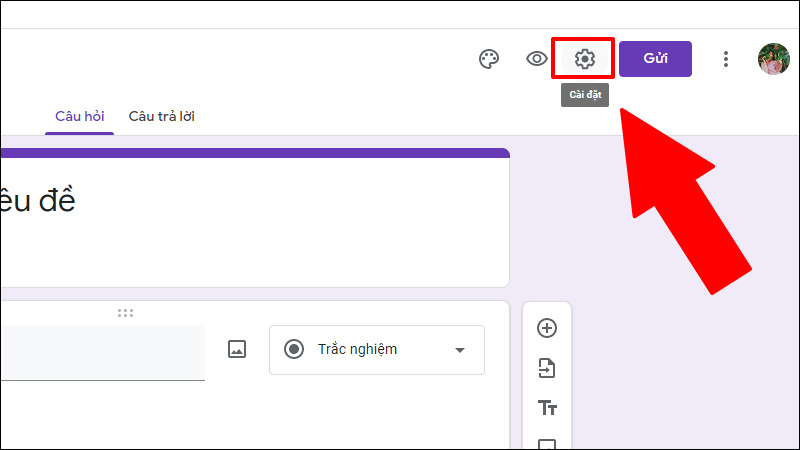Click the dropdown arrow beside Trắc nghiệm
800x450 pixels.
click(460, 350)
